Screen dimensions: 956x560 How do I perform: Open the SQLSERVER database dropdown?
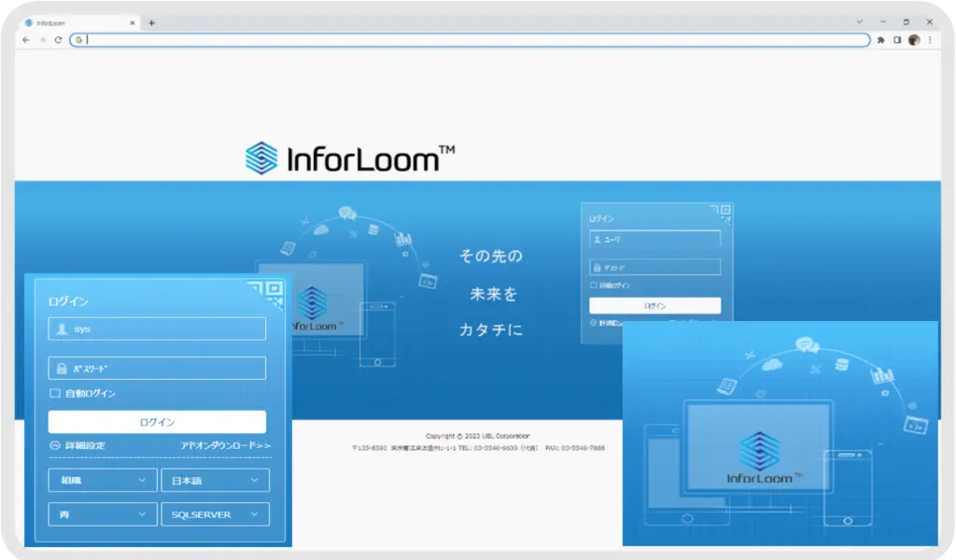215,514
